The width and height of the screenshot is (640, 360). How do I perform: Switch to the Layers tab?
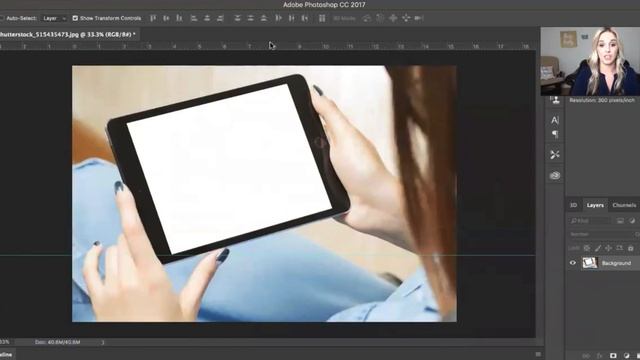[595, 205]
